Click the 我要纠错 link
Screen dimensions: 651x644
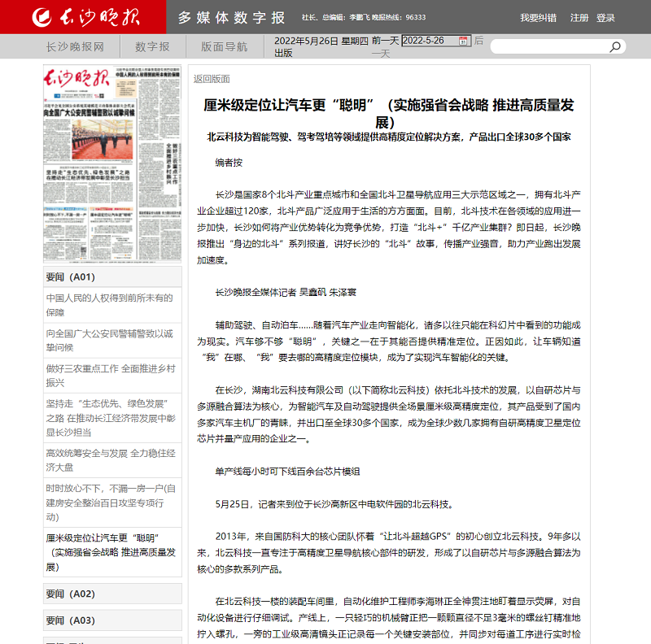538,17
